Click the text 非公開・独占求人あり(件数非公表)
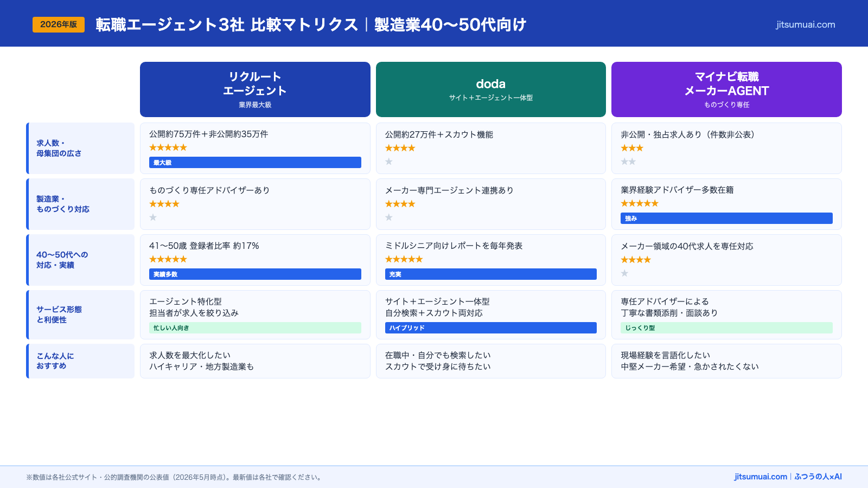Screen dimensions: 868x488 687,134
